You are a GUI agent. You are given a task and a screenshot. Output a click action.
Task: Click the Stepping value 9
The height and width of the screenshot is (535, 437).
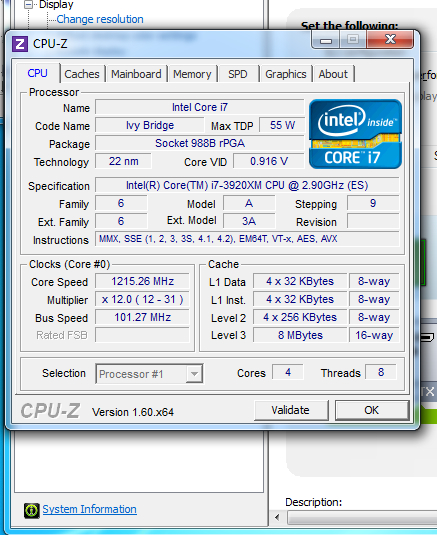(373, 203)
